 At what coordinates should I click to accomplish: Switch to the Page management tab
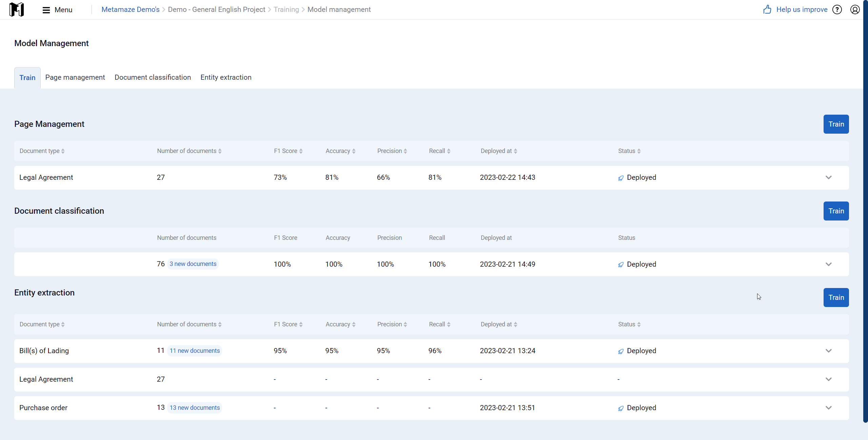(75, 77)
